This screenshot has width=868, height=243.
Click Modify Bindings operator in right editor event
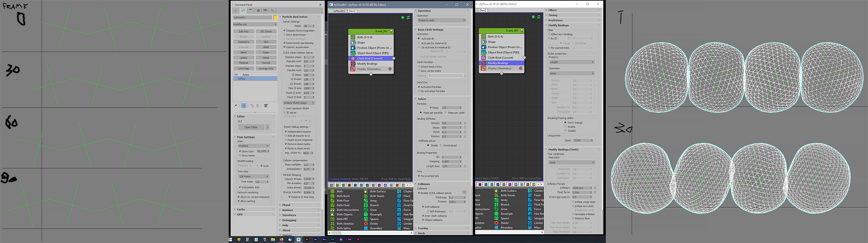tap(502, 63)
